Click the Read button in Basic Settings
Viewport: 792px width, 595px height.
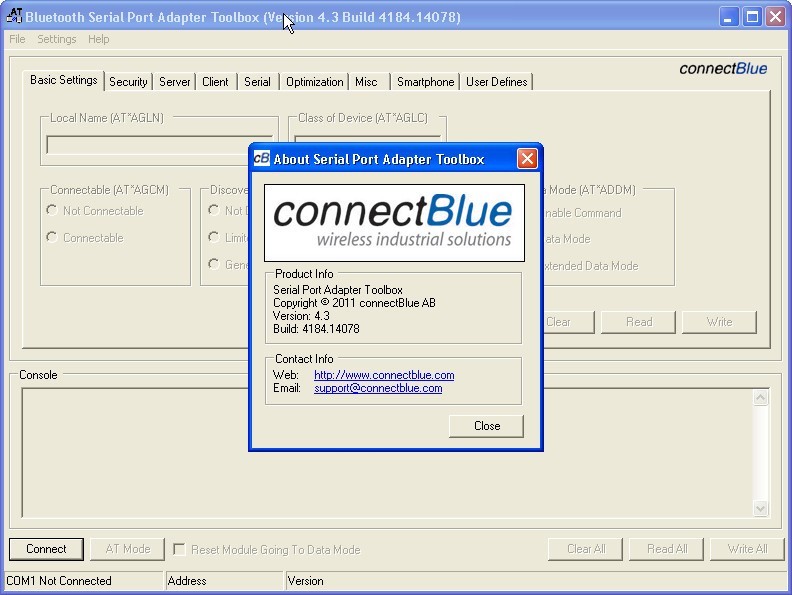[x=638, y=322]
